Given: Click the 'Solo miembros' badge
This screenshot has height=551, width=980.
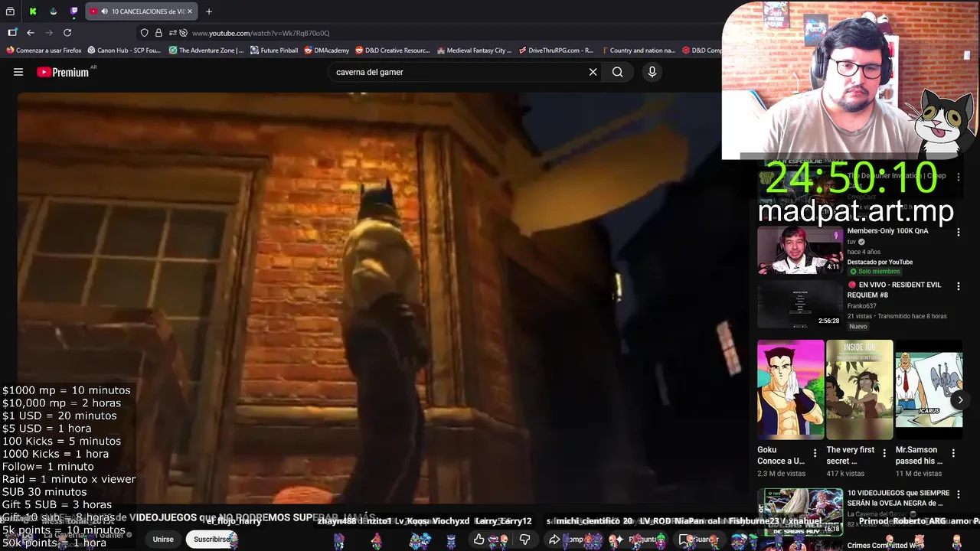Looking at the screenshot, I should pyautogui.click(x=874, y=272).
